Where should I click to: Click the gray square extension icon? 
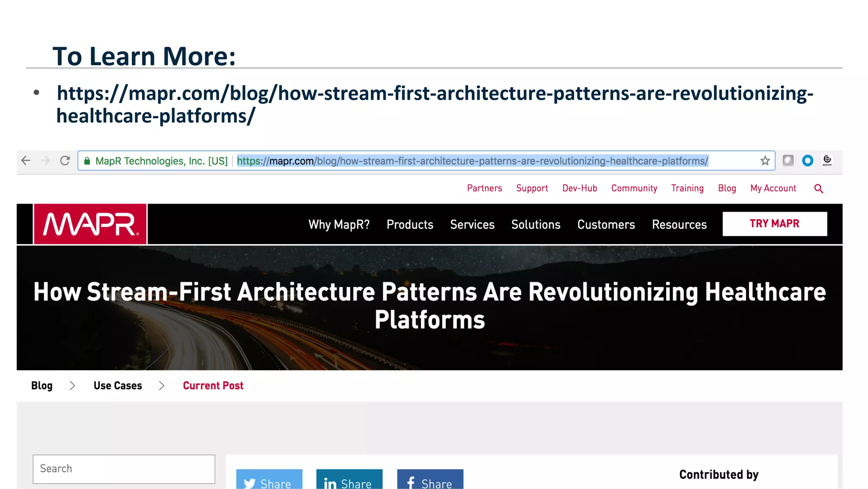[788, 160]
